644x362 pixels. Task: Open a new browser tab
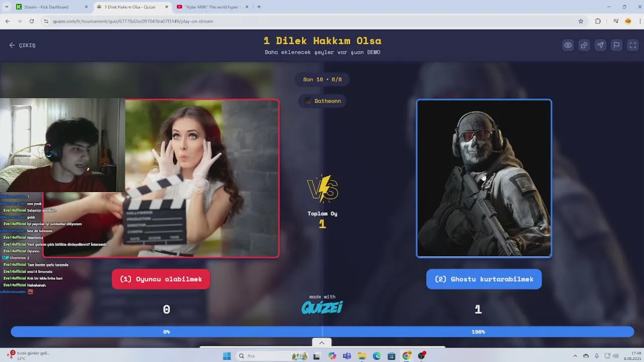tap(259, 7)
